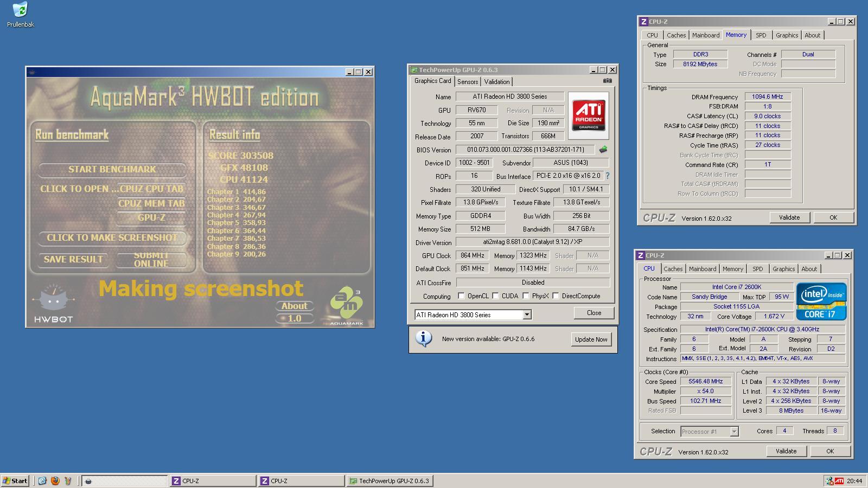Open the Firefox quick launch icon
The height and width of the screenshot is (488, 868).
click(55, 480)
